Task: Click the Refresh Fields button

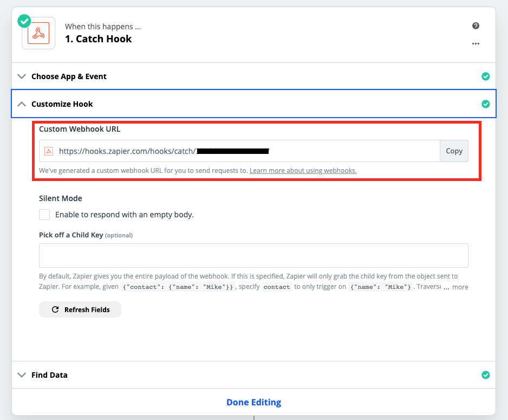Action: (x=80, y=309)
